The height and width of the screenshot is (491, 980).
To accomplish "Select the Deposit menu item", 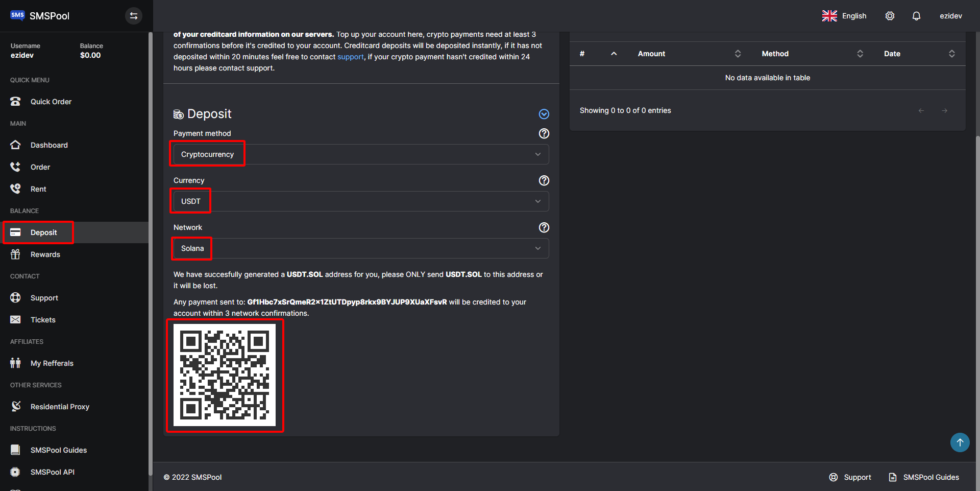I will pyautogui.click(x=43, y=232).
